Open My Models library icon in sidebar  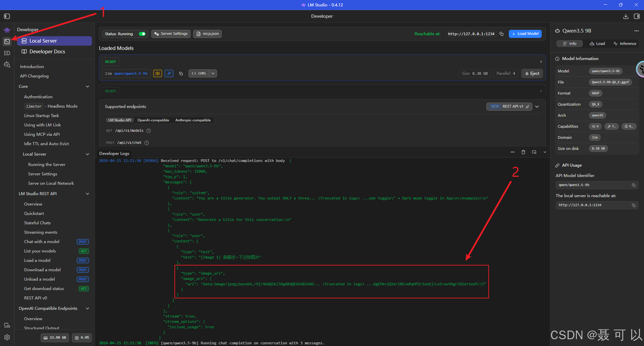point(7,53)
